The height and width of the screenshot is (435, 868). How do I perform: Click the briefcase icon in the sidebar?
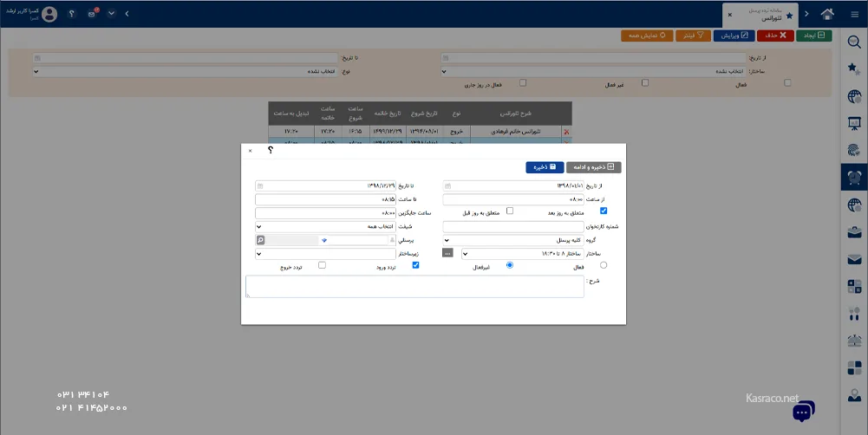(854, 231)
